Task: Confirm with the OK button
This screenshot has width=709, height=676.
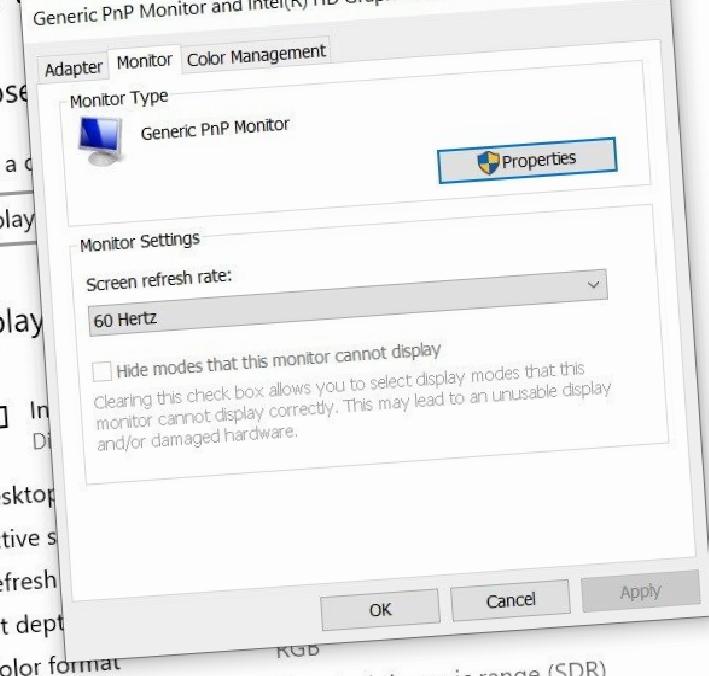Action: (x=380, y=610)
